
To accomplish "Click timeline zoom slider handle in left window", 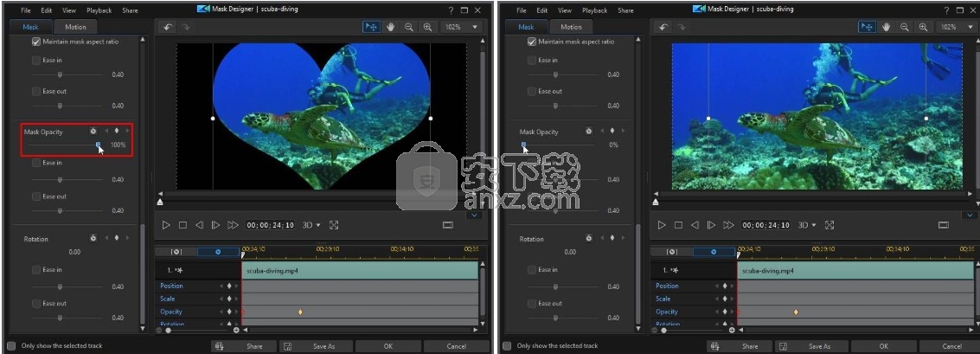I will coord(168,331).
